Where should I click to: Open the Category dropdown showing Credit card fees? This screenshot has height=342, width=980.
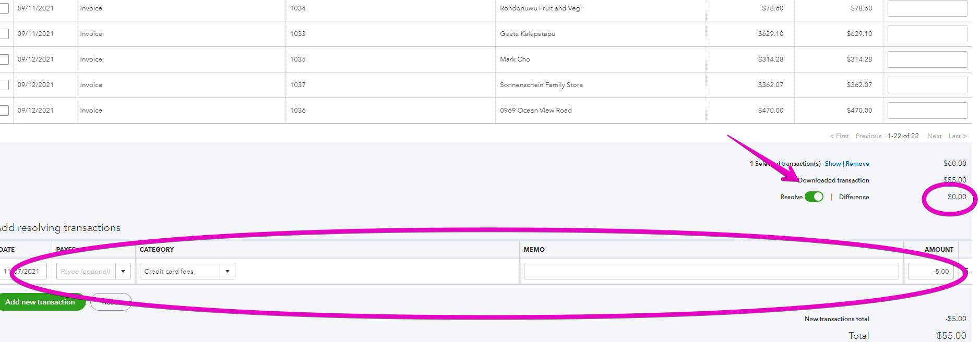180,271
